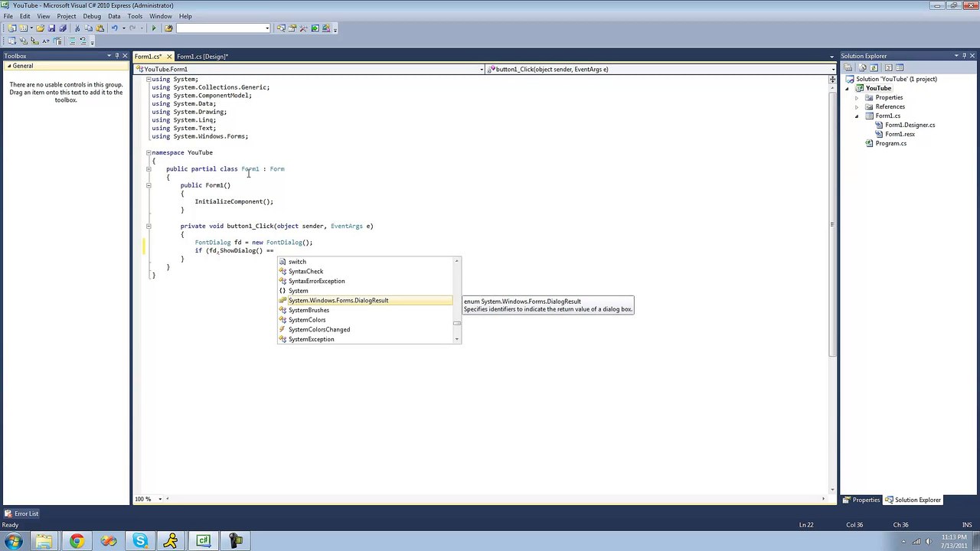Click Comment out selected lines icon
Viewport: 980px width, 551px height.
pyautogui.click(x=72, y=41)
